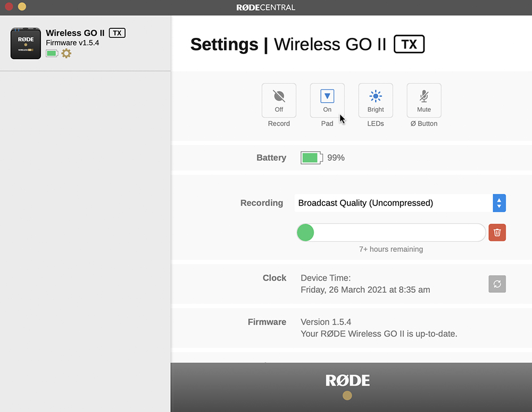Click the green storage usage slider knob

(305, 233)
